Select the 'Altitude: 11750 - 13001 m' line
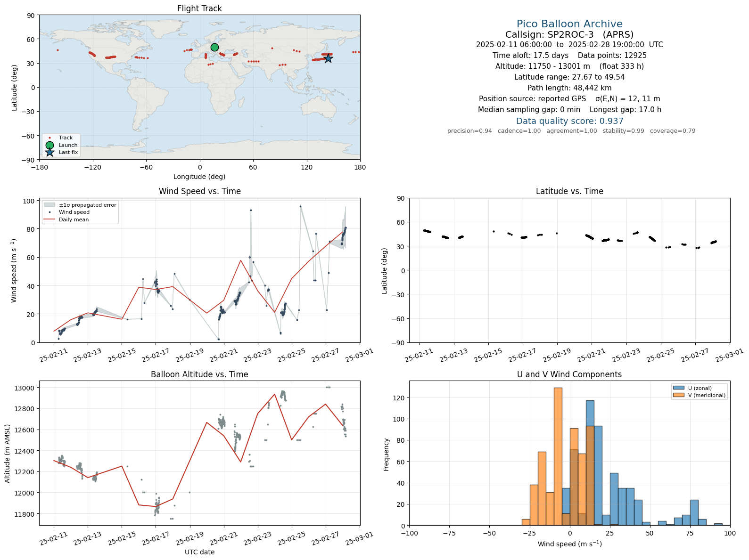Screen dimensions: 749x560 (x=569, y=66)
